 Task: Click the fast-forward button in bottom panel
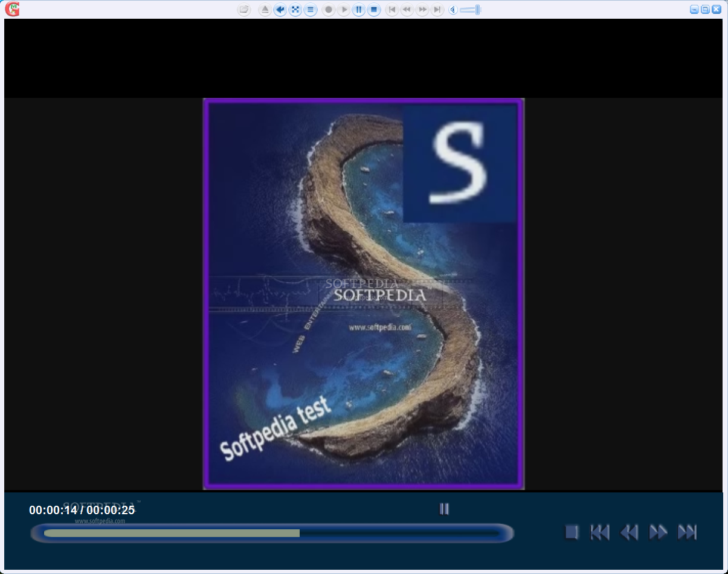[658, 532]
